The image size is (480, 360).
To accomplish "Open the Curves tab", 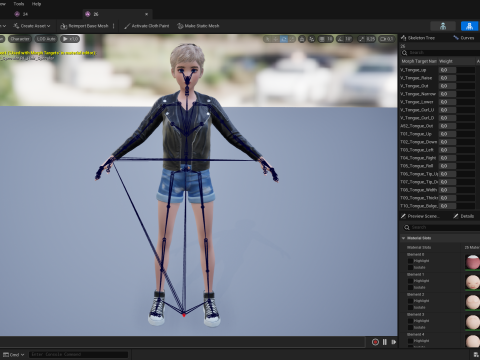I will (464, 38).
